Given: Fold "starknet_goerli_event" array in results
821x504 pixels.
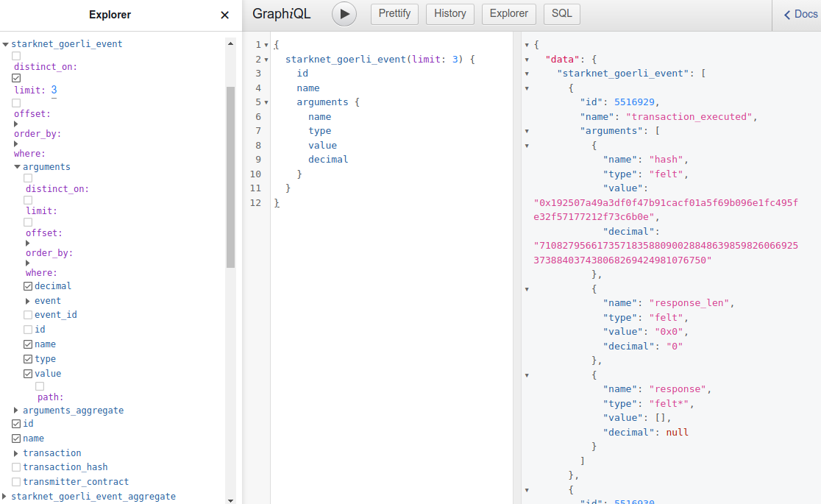Looking at the screenshot, I should [527, 74].
